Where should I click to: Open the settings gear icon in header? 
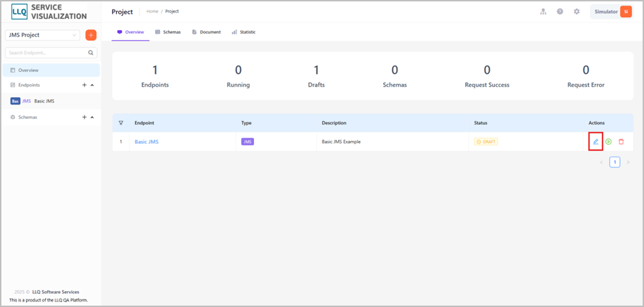pos(576,12)
